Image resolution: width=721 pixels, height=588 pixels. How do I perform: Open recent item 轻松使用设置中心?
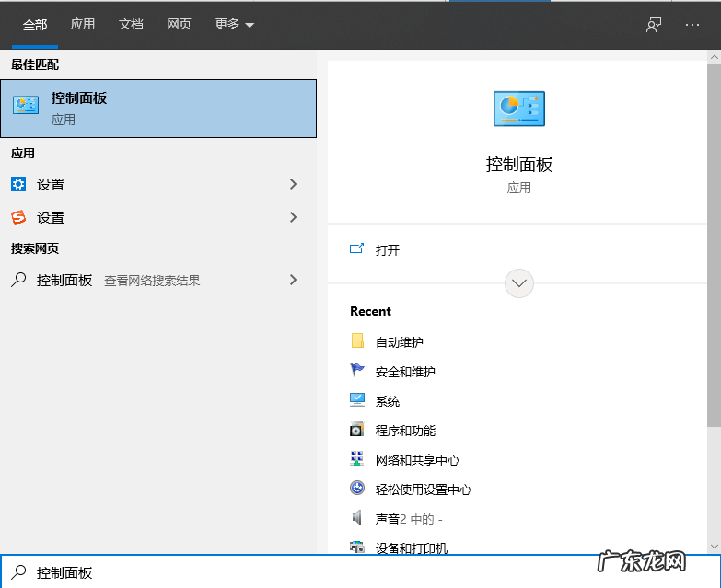423,490
